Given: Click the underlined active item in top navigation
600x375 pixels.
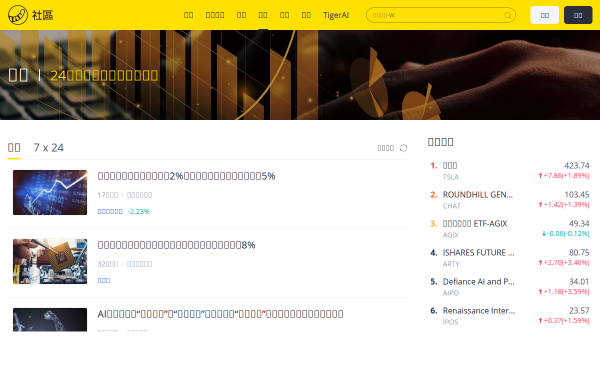Looking at the screenshot, I should (x=263, y=15).
